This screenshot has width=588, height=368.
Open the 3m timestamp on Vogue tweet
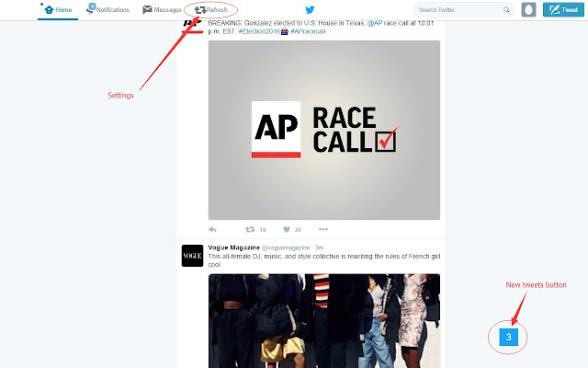pos(319,247)
